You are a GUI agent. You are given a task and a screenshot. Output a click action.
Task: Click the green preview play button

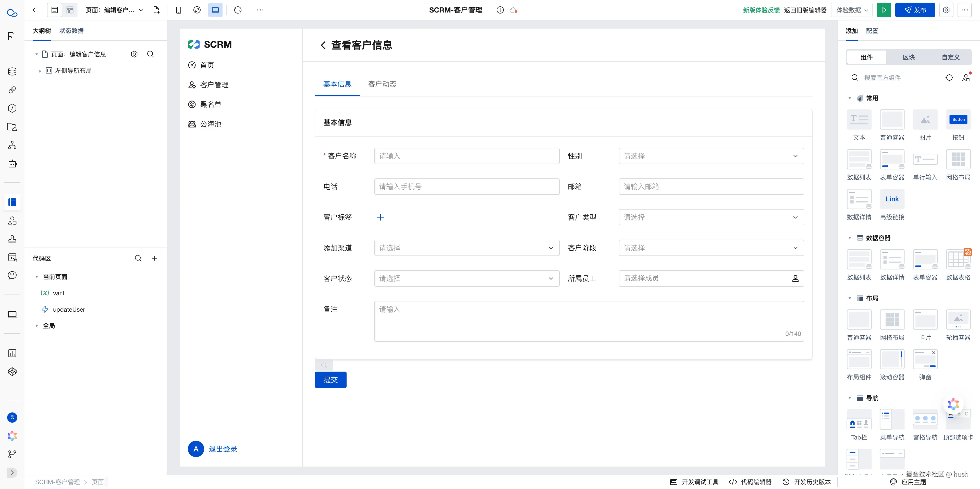click(x=884, y=10)
